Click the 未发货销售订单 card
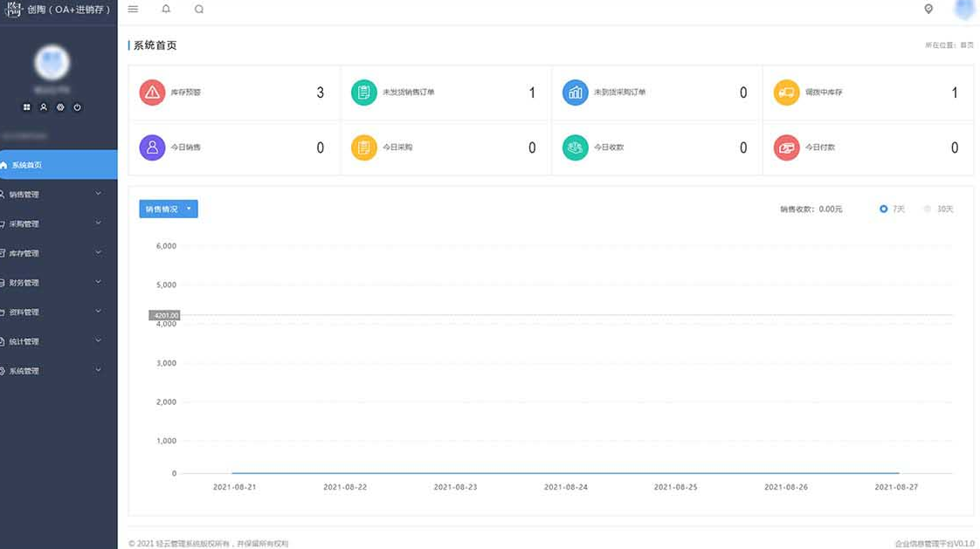The height and width of the screenshot is (549, 980). [x=445, y=93]
